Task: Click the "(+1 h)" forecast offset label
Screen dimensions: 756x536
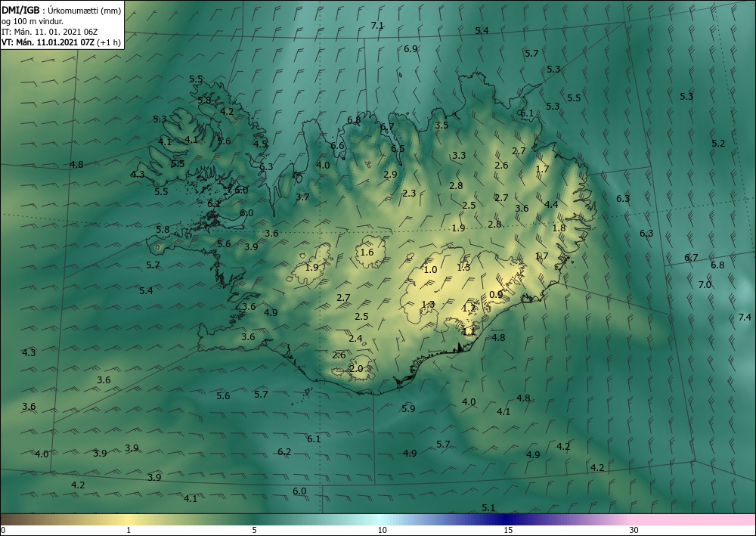Action: point(108,42)
